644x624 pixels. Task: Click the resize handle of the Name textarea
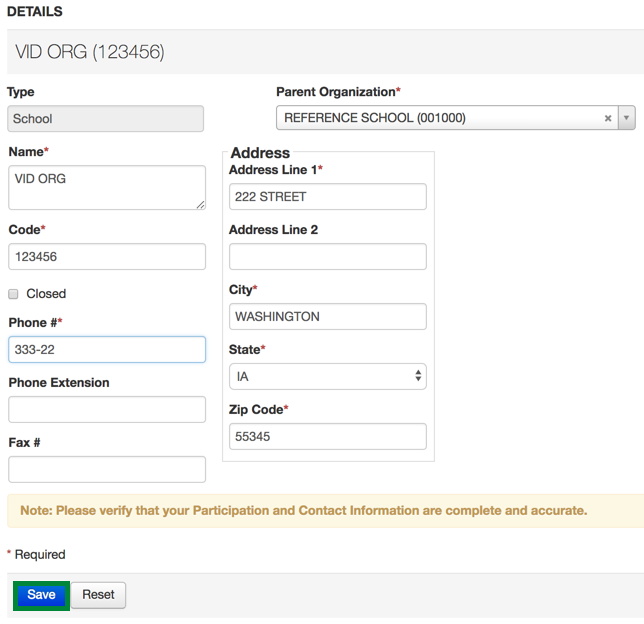(x=200, y=204)
